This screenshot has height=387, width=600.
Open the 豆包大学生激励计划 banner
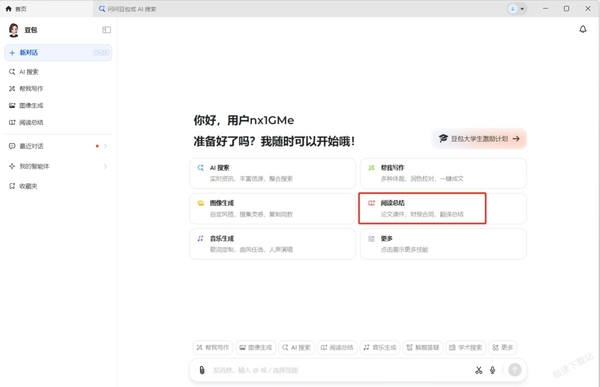coord(479,139)
